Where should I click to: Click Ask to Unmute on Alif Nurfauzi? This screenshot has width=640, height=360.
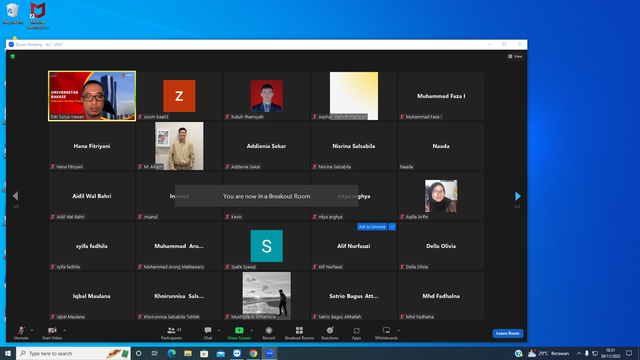tap(372, 227)
